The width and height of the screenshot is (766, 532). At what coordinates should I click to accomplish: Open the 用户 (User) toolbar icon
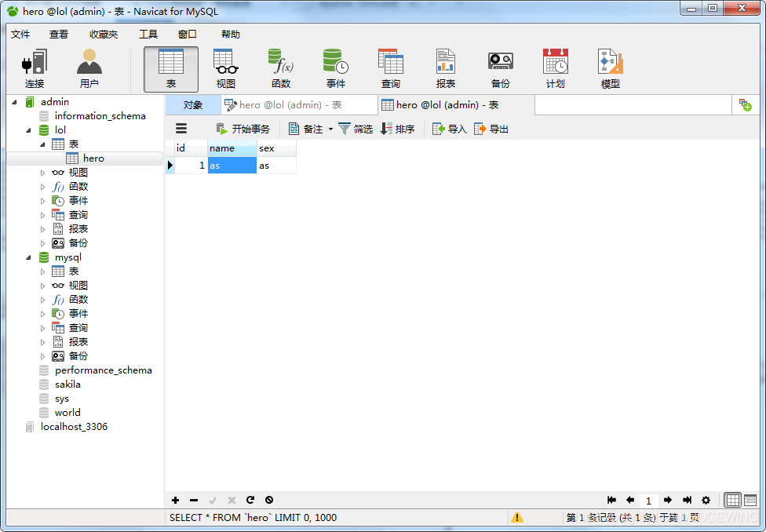tap(89, 69)
